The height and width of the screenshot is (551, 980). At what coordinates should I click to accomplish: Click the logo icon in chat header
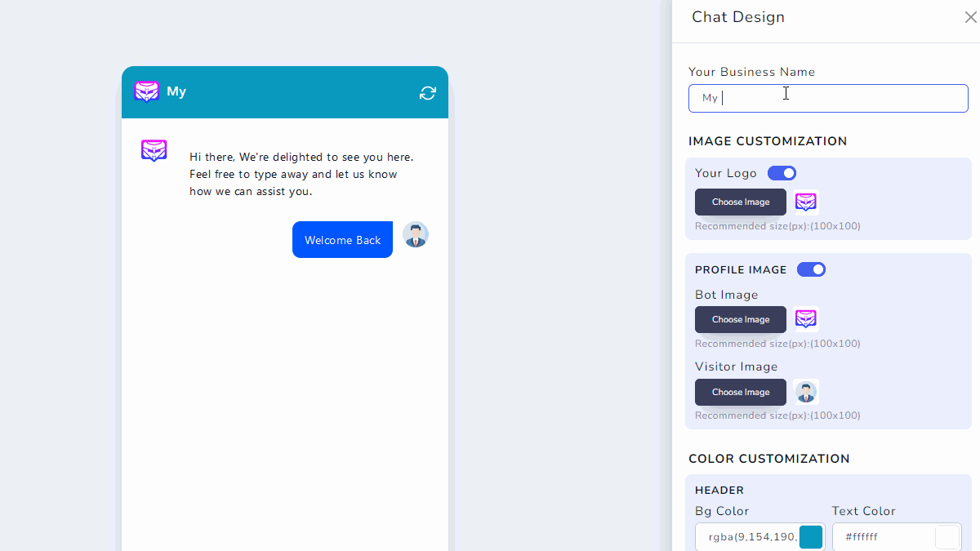pos(146,91)
